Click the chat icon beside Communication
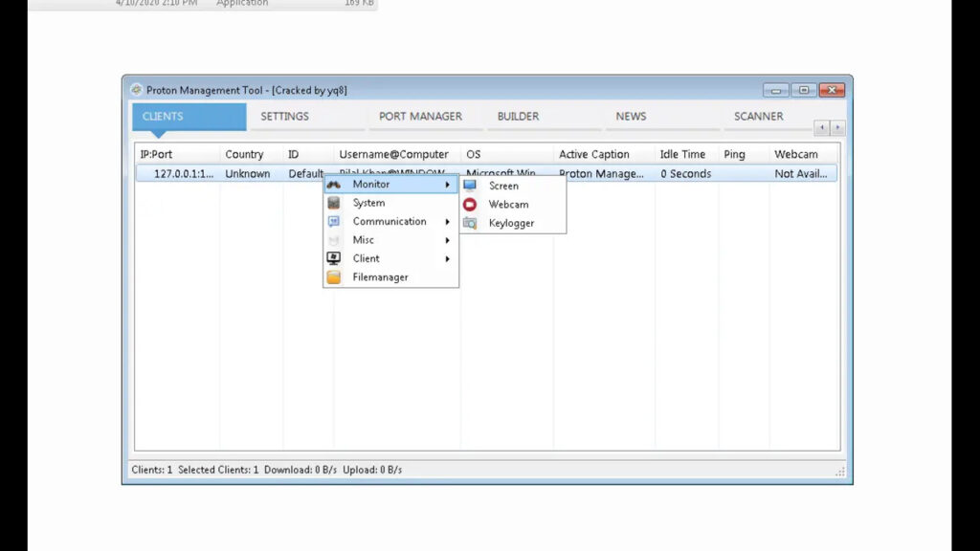Image resolution: width=980 pixels, height=551 pixels. pyautogui.click(x=334, y=221)
